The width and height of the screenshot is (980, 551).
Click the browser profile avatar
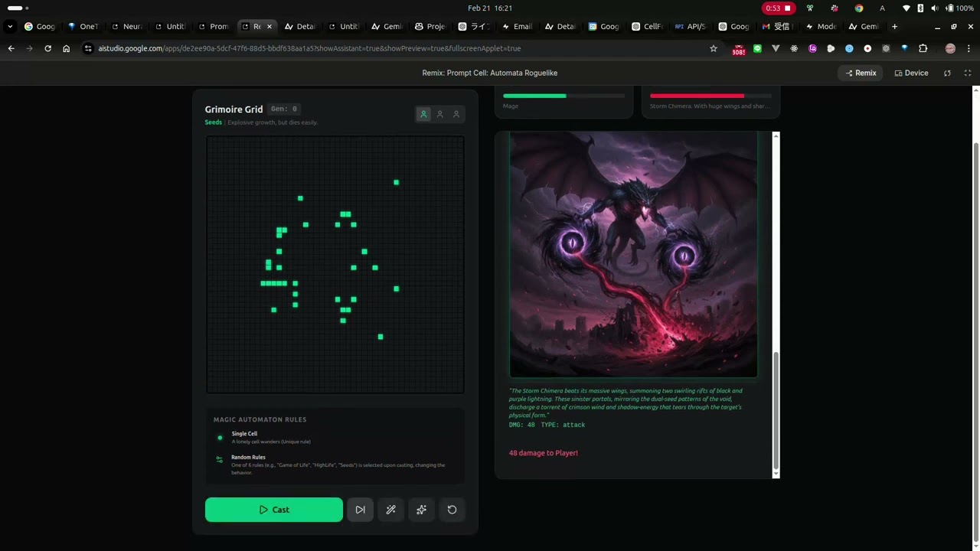point(950,48)
